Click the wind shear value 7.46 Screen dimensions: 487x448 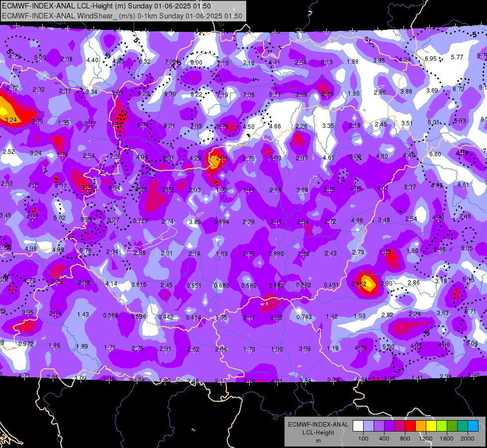(465, 216)
